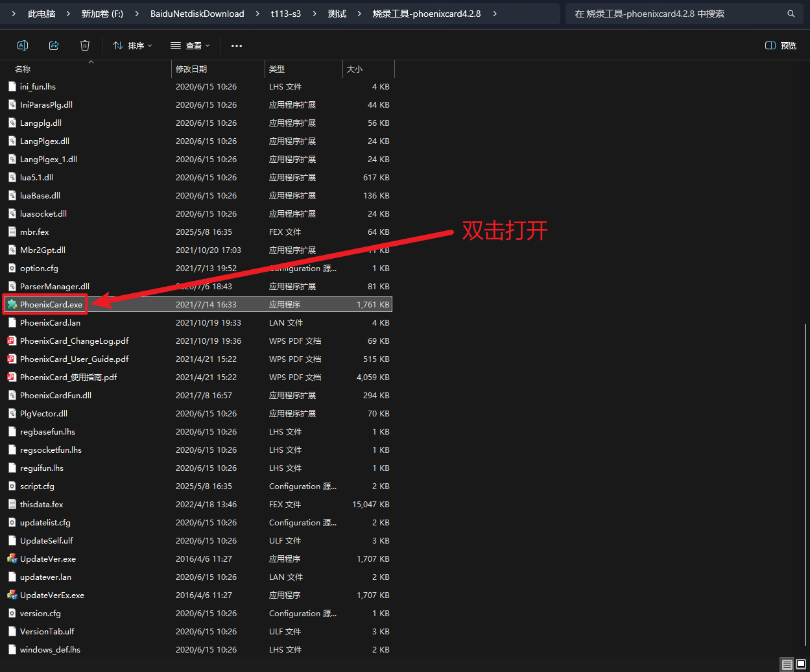Viewport: 810px width, 672px height.
Task: Switch to details view icon in status bar
Action: click(787, 664)
